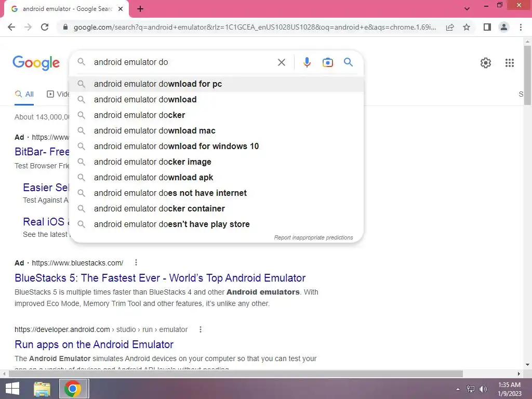View site information lock icon
The width and height of the screenshot is (532, 399).
(x=65, y=27)
